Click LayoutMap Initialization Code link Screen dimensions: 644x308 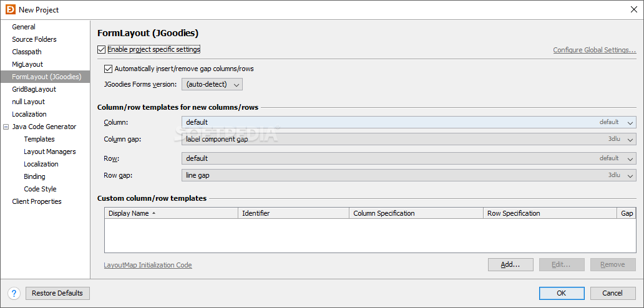click(x=148, y=265)
